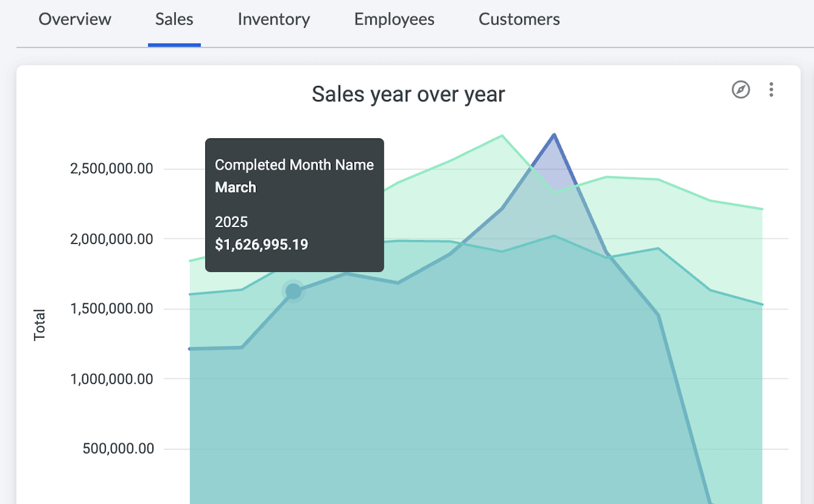The height and width of the screenshot is (504, 814).
Task: Open the tile's three-dot options menu
Action: point(772,90)
